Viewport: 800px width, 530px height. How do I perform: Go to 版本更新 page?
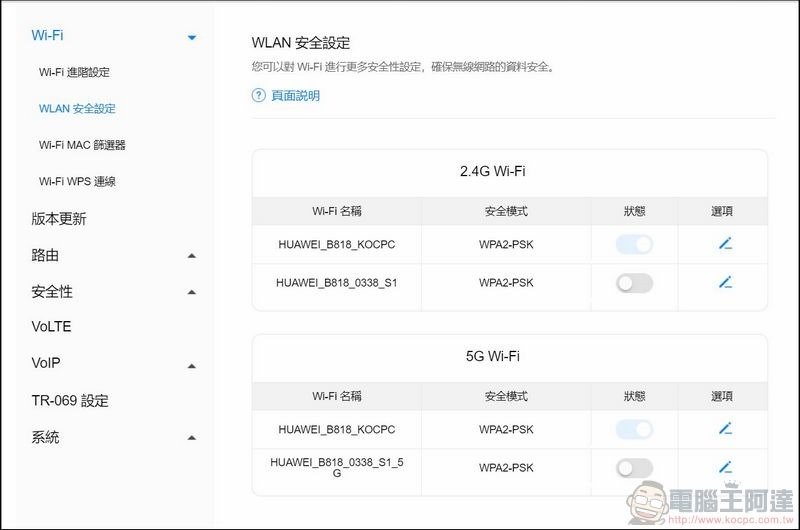point(59,219)
